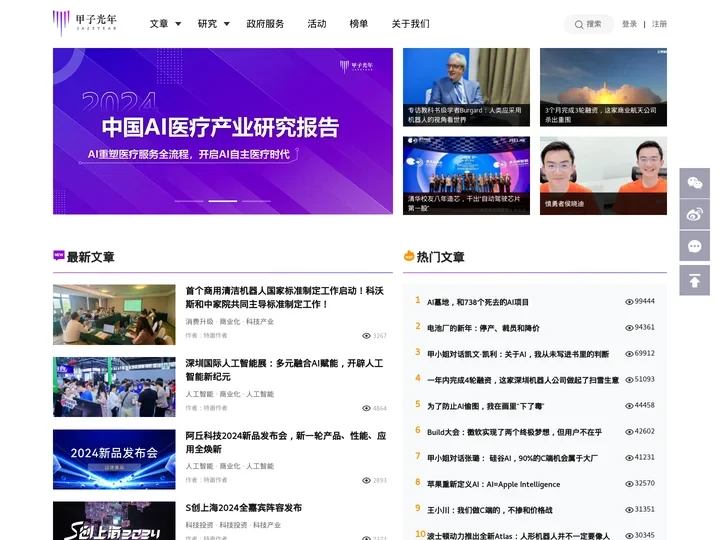
Task: Open the 活动 menu item
Action: tap(317, 24)
